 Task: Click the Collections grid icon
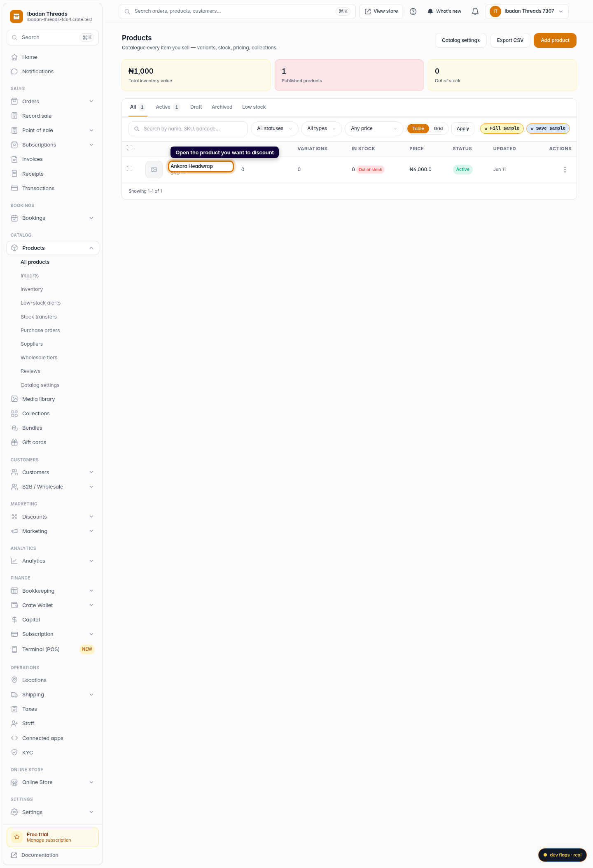click(x=14, y=414)
